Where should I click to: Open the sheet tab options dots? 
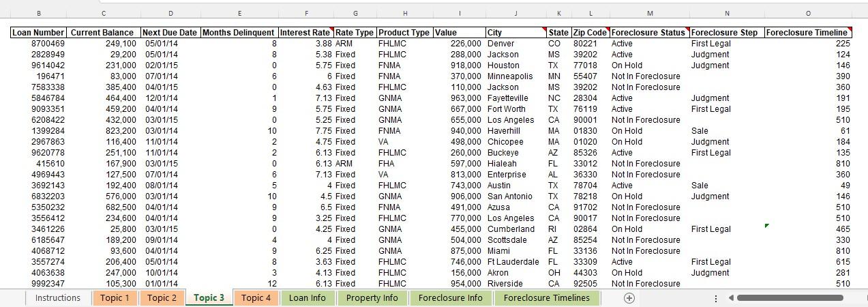pyautogui.click(x=715, y=298)
